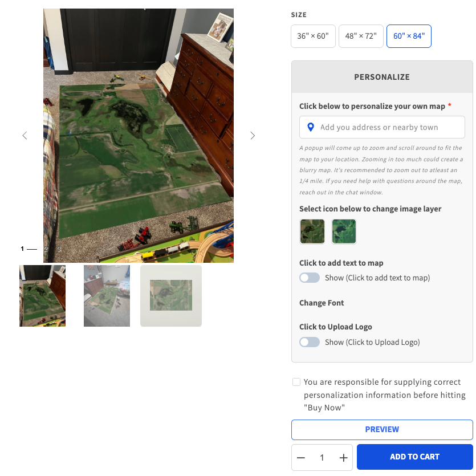Go to slide 2 indicator
This screenshot has height=476, width=476.
coord(46,249)
